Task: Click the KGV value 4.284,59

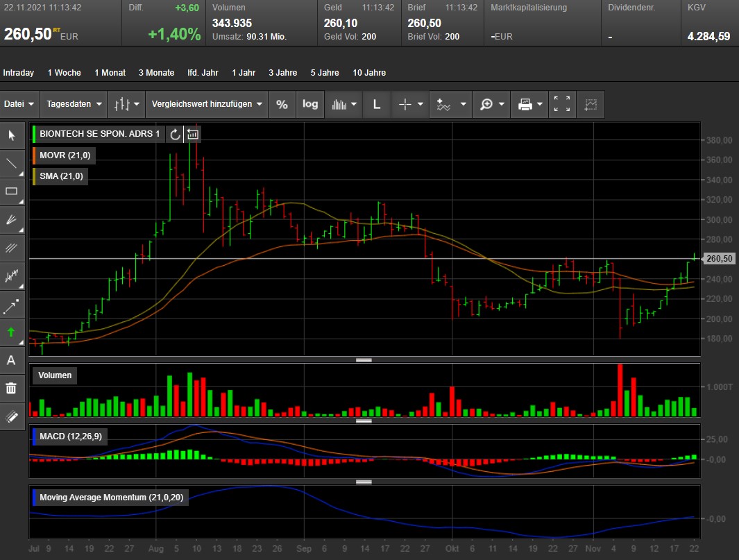Action: (x=709, y=36)
